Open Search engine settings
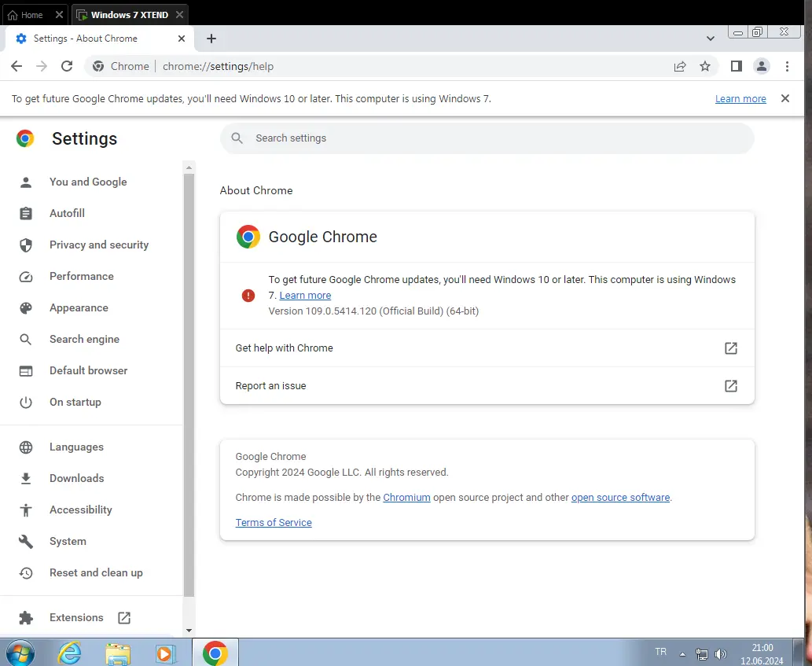The height and width of the screenshot is (666, 812). click(x=84, y=339)
